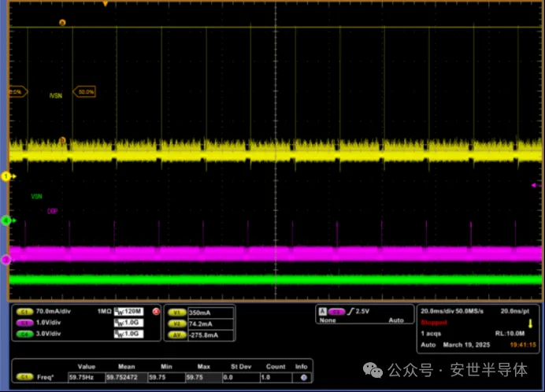The height and width of the screenshot is (392, 545).
Task: Click the channel 1 ground marker on left edge
Action: click(6, 176)
